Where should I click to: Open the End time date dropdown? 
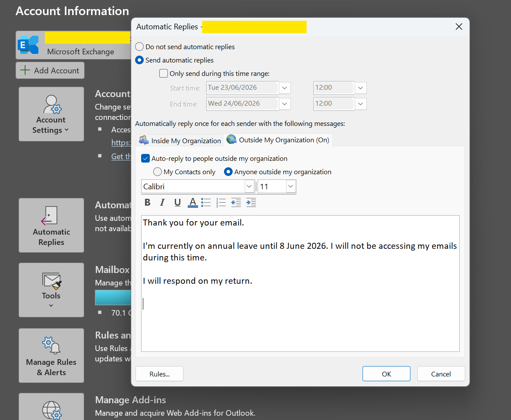pos(284,104)
